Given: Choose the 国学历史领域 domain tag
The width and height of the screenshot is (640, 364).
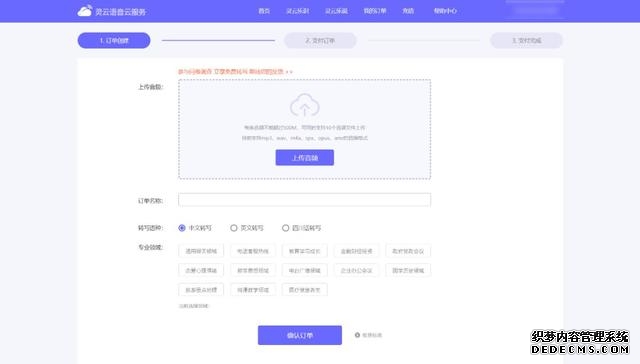Looking at the screenshot, I should pos(408,270).
